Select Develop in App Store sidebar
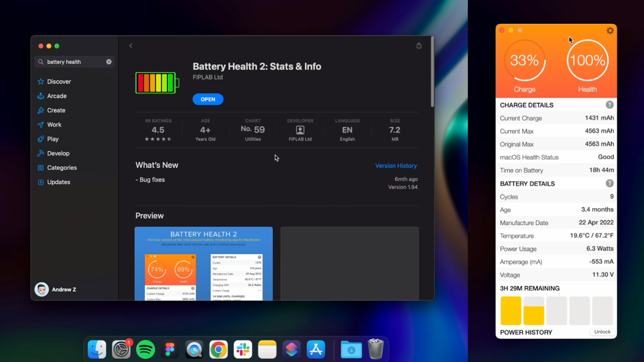 point(58,153)
